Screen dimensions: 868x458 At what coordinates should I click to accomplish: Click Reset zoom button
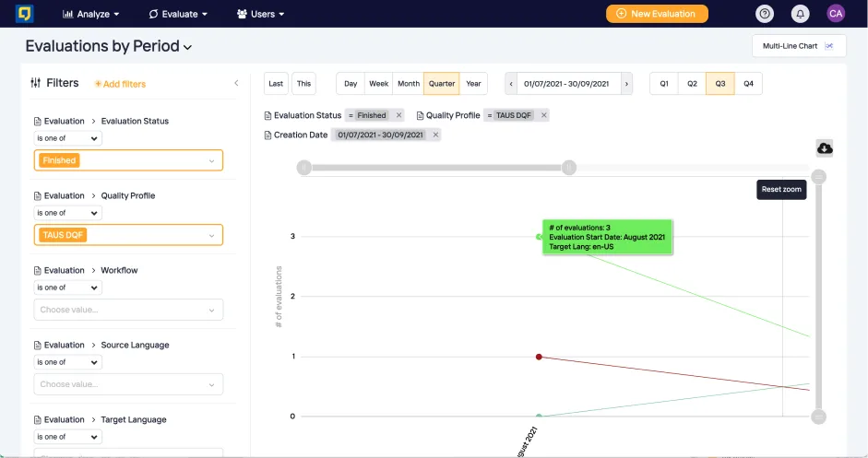click(781, 189)
